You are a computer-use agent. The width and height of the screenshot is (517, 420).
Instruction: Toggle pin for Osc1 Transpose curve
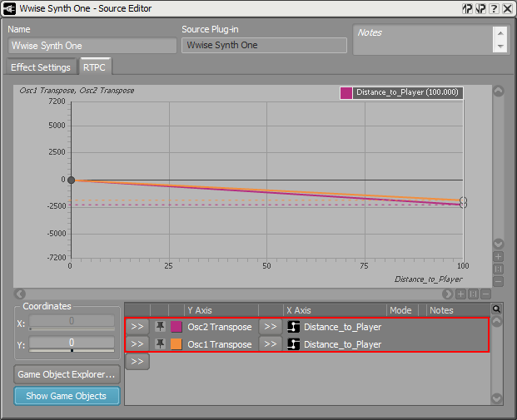pos(160,344)
